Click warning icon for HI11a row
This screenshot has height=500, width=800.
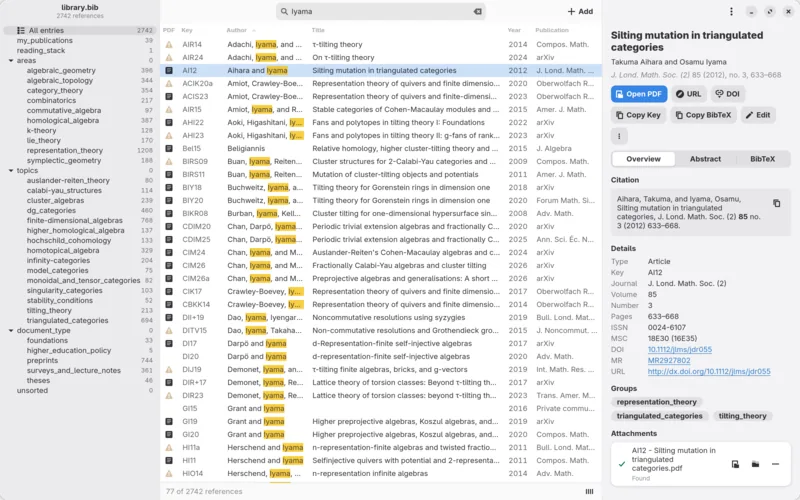(x=169, y=447)
